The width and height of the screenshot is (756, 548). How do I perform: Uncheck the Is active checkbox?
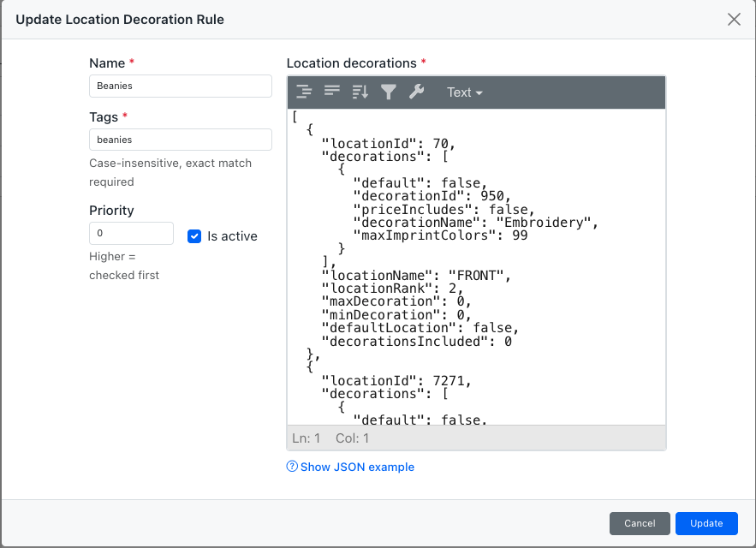194,236
